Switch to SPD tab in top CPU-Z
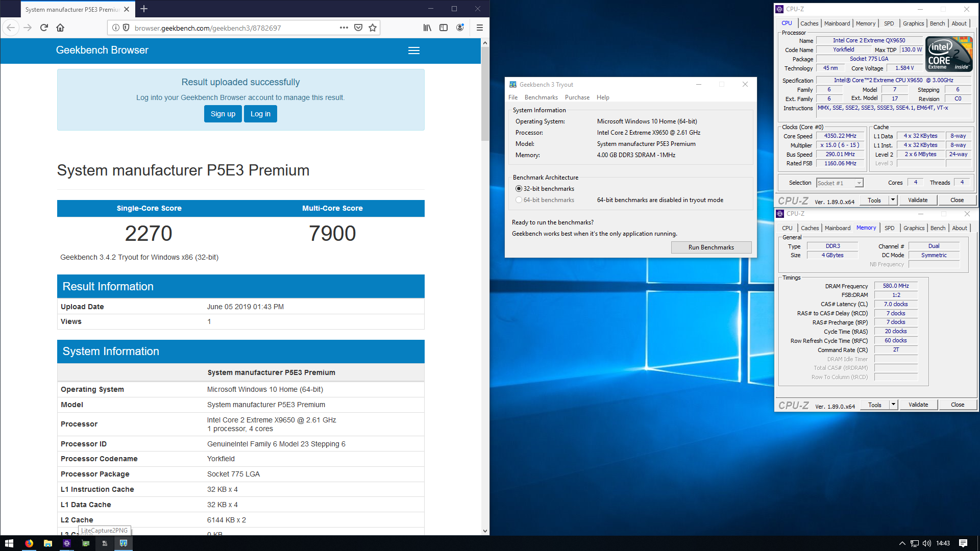 pos(889,23)
